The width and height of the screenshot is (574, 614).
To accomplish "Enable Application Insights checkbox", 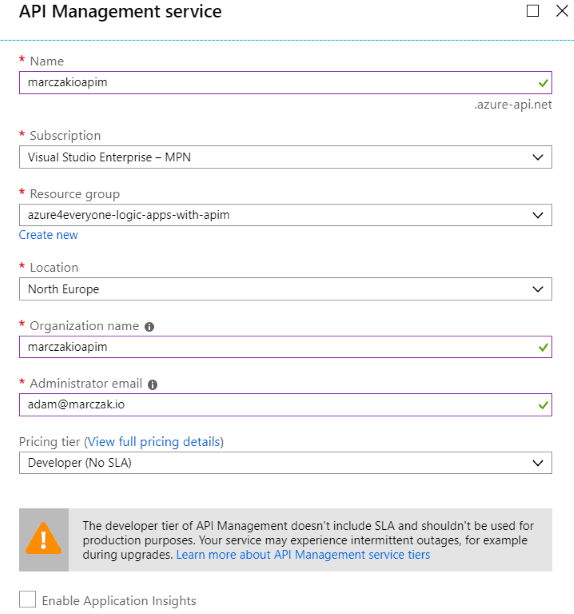I will [27, 600].
